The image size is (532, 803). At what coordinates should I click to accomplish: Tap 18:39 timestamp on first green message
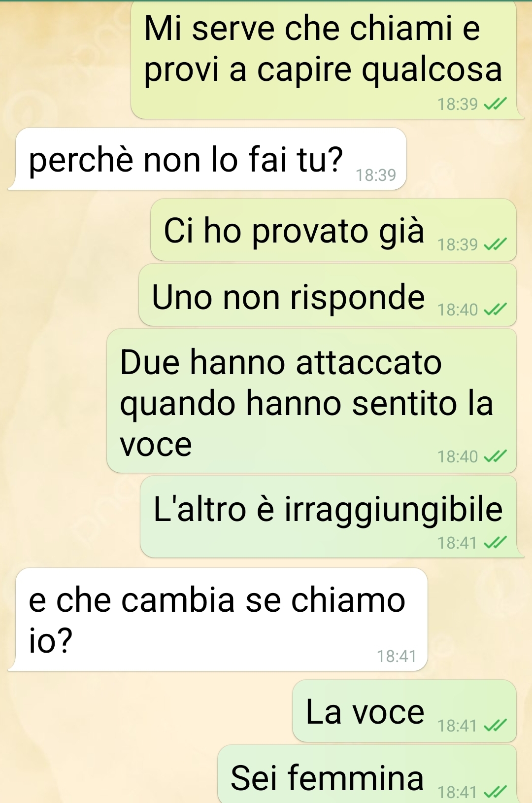pyautogui.click(x=458, y=104)
